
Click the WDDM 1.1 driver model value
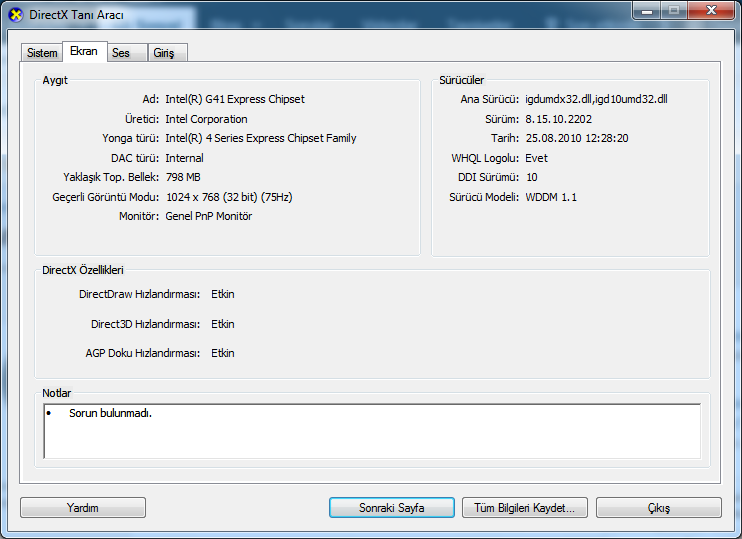551,197
